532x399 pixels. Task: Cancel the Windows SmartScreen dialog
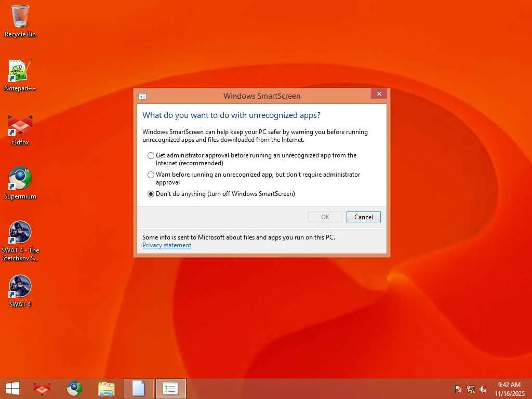tap(363, 217)
